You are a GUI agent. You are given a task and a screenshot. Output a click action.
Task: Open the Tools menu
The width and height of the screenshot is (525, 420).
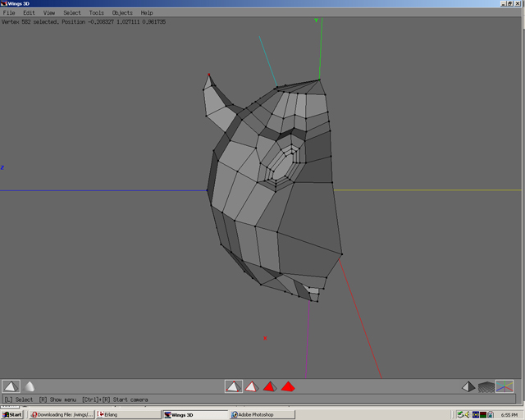coord(96,13)
